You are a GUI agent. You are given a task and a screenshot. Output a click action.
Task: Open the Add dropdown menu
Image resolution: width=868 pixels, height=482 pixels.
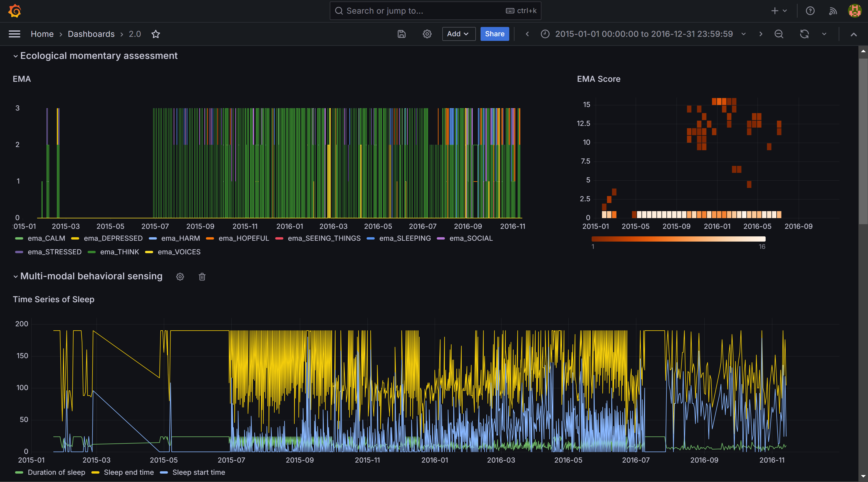(x=459, y=34)
